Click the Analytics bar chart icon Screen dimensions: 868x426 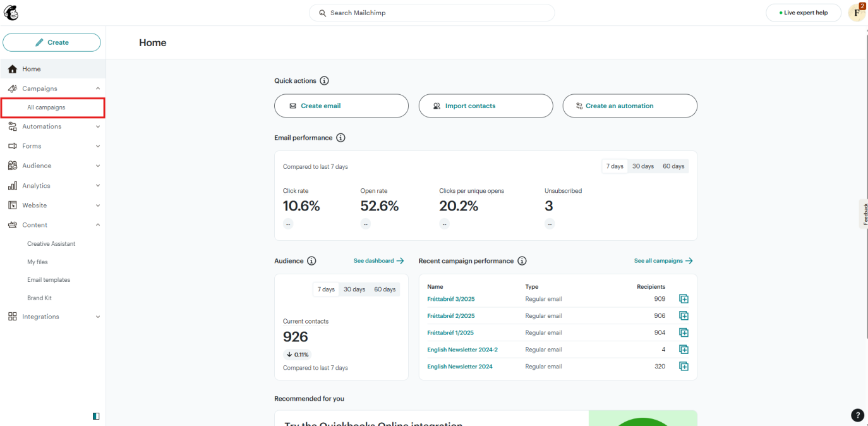13,186
